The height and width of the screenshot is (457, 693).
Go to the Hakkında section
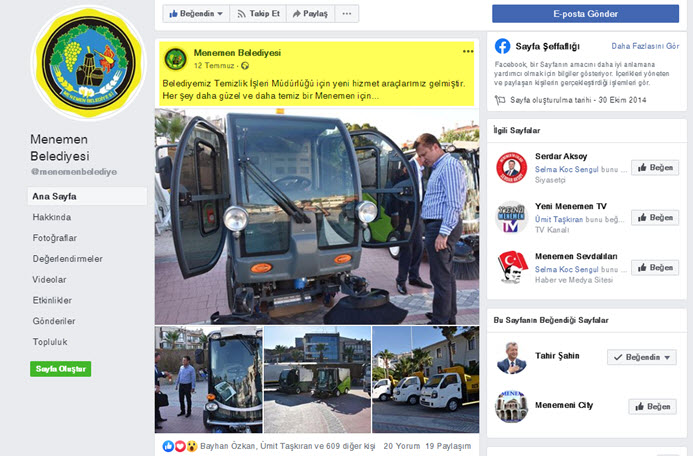tap(52, 217)
